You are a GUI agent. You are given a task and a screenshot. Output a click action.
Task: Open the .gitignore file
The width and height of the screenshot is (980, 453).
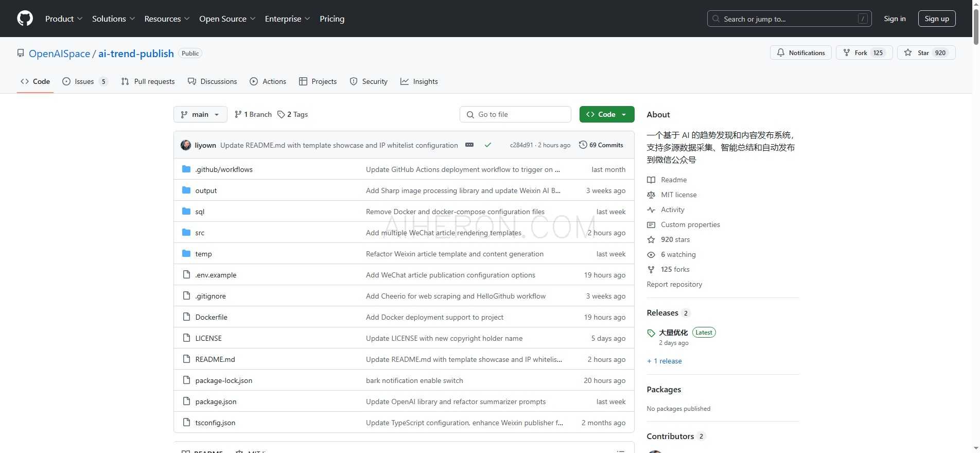tap(211, 296)
